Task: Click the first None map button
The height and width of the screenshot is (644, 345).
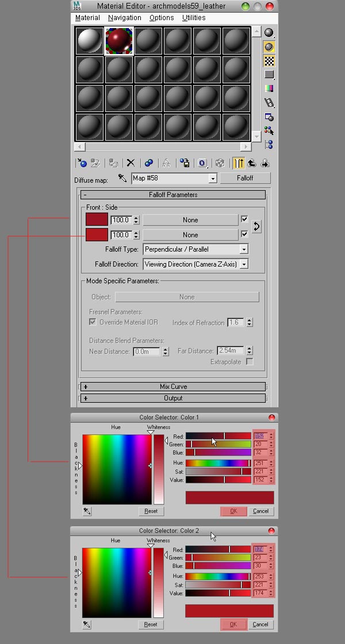Action: coord(190,219)
